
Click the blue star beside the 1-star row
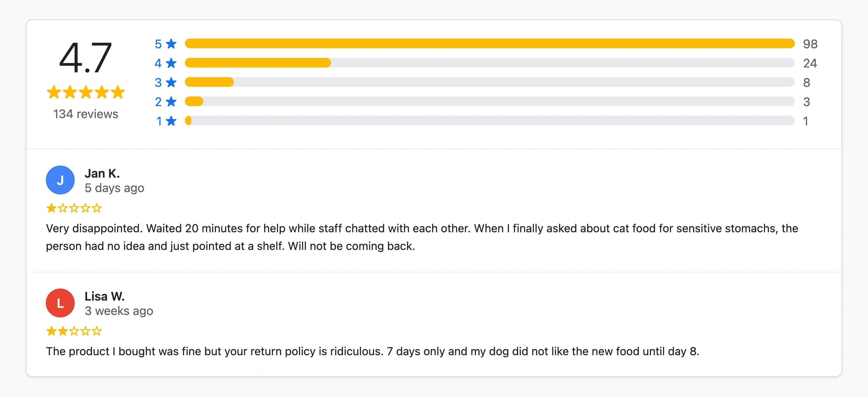[171, 121]
